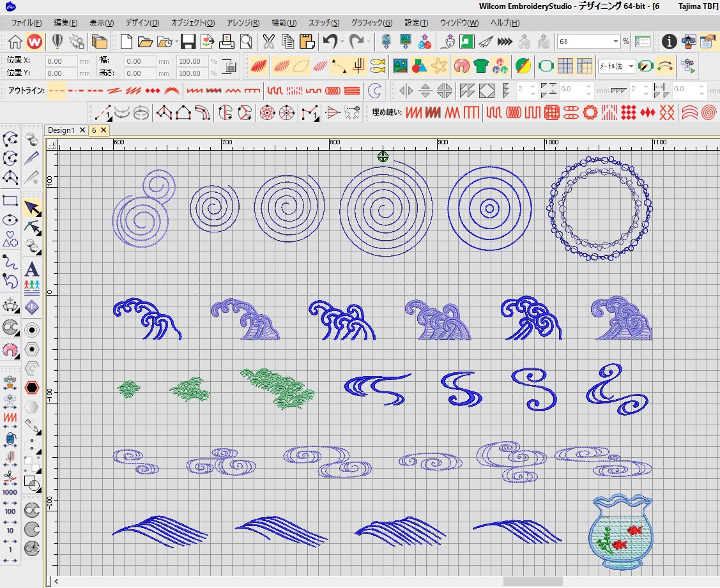
Task: Click the 1000 stitches travel button
Action: (10, 492)
